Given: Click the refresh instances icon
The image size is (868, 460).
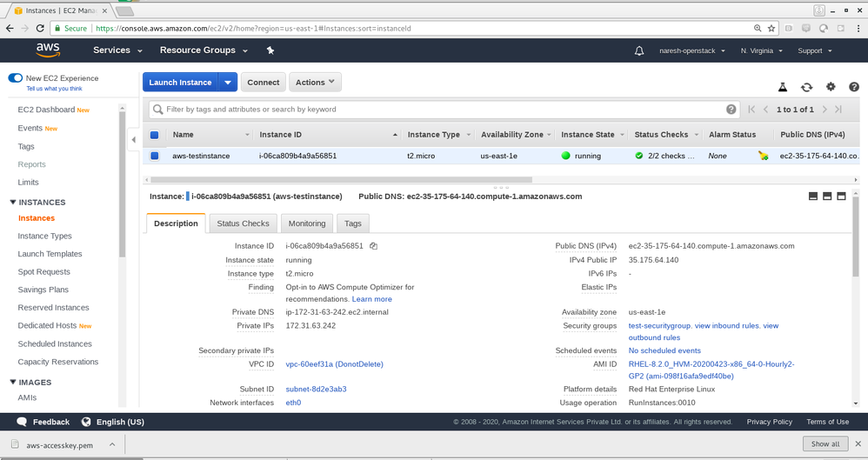Looking at the screenshot, I should 807,87.
